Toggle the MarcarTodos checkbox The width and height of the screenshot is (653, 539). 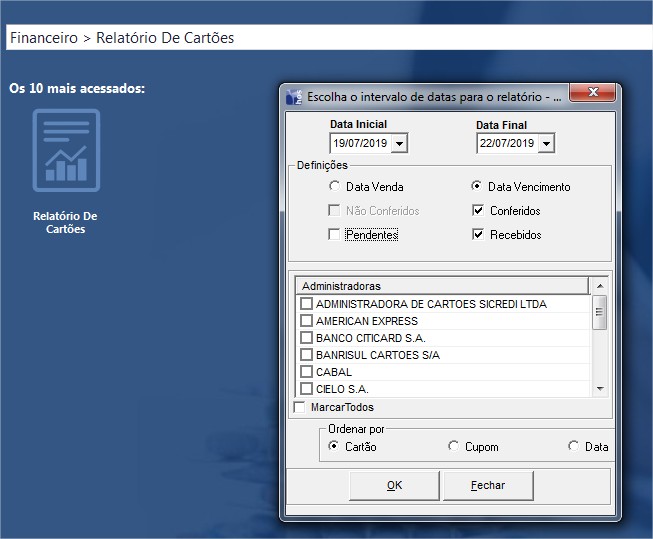tap(299, 407)
